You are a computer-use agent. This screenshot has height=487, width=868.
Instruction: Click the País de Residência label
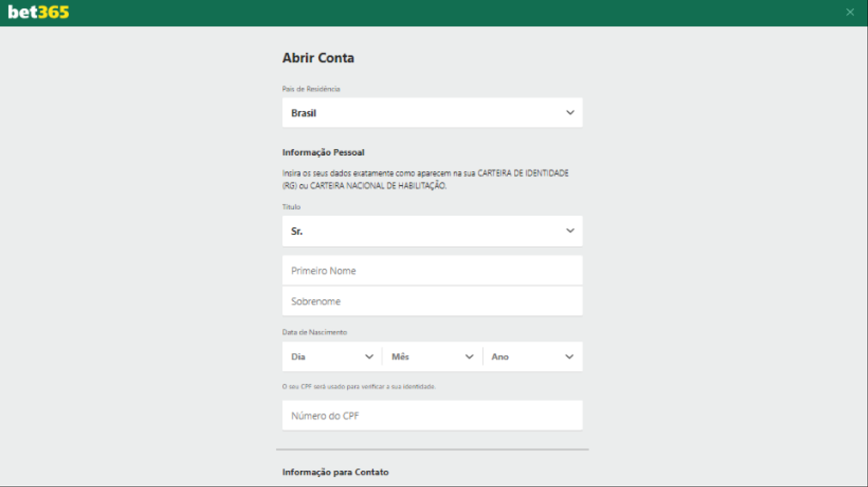click(x=311, y=89)
